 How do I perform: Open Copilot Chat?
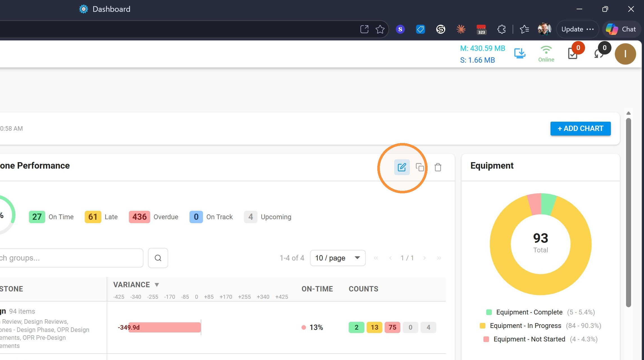tap(621, 29)
